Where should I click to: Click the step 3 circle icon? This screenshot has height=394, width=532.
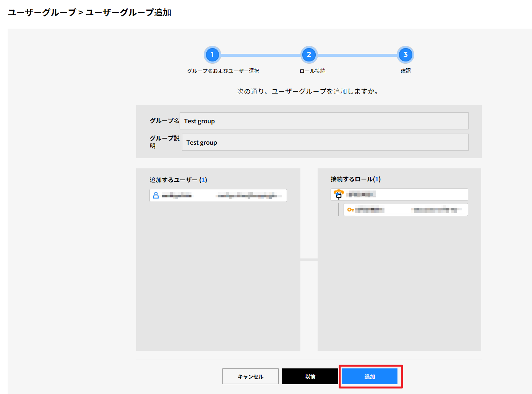pos(405,55)
